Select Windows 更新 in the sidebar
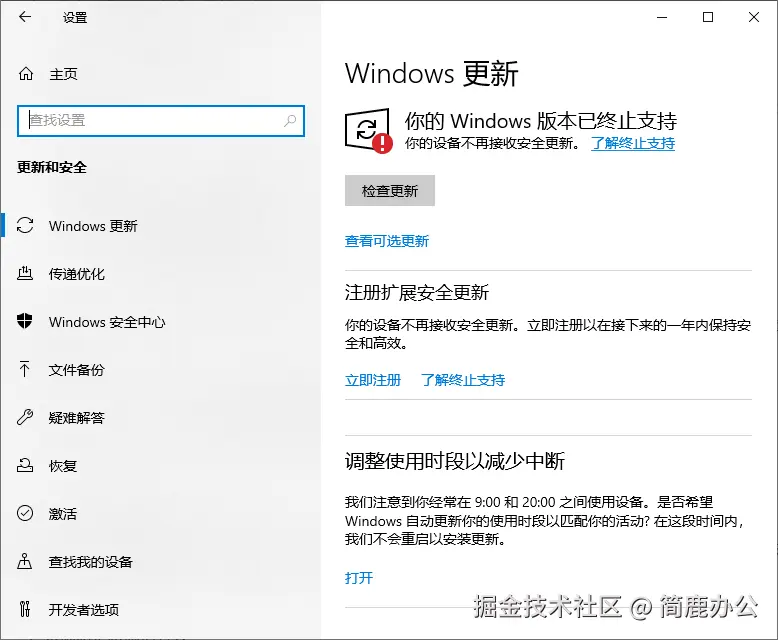Image resolution: width=778 pixels, height=640 pixels. click(x=161, y=226)
